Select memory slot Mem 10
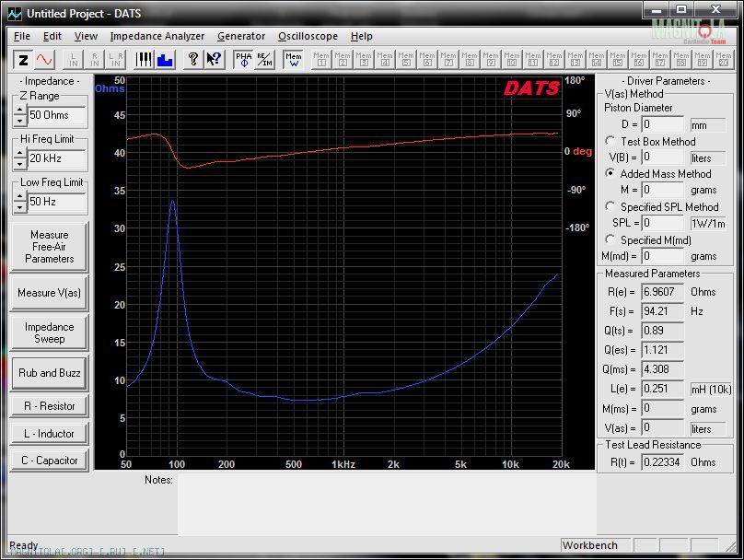 pyautogui.click(x=512, y=60)
